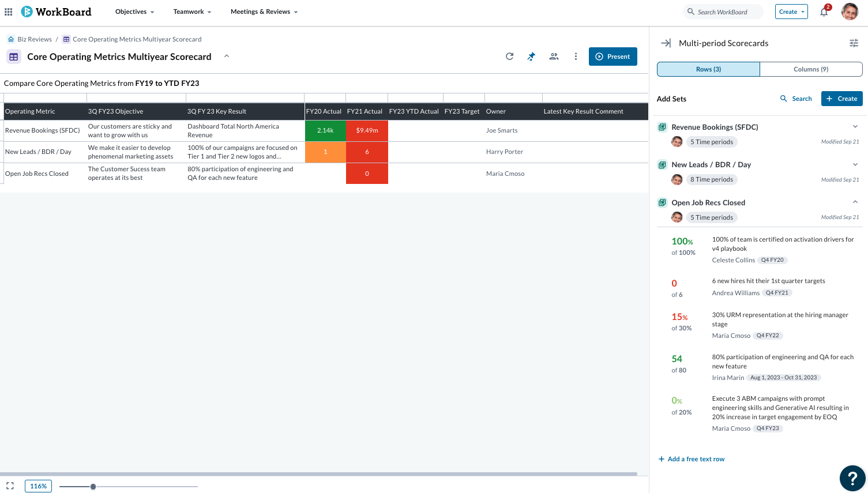Click the avatar under Open Job Recs Closed set
This screenshot has height=493, width=868.
pyautogui.click(x=677, y=217)
